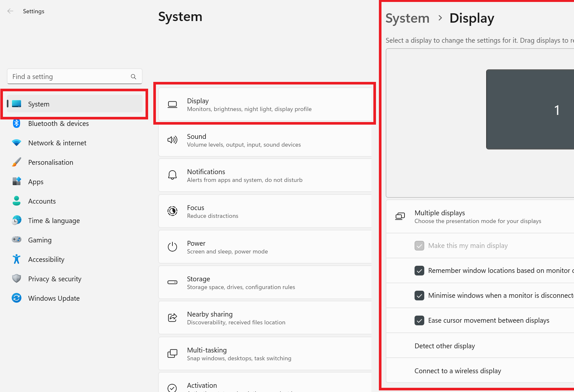Image resolution: width=574 pixels, height=392 pixels.
Task: Toggle Remember window locations checkbox
Action: [x=419, y=271]
